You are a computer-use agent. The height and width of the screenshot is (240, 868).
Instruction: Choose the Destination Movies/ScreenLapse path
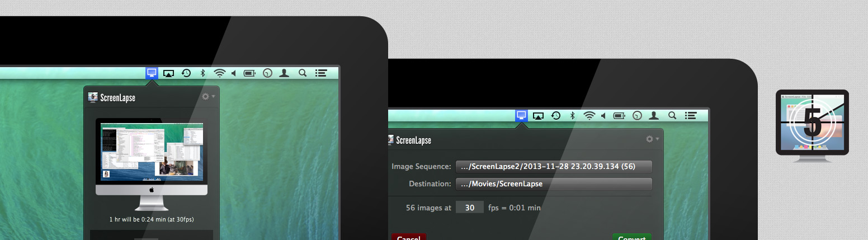click(x=554, y=183)
